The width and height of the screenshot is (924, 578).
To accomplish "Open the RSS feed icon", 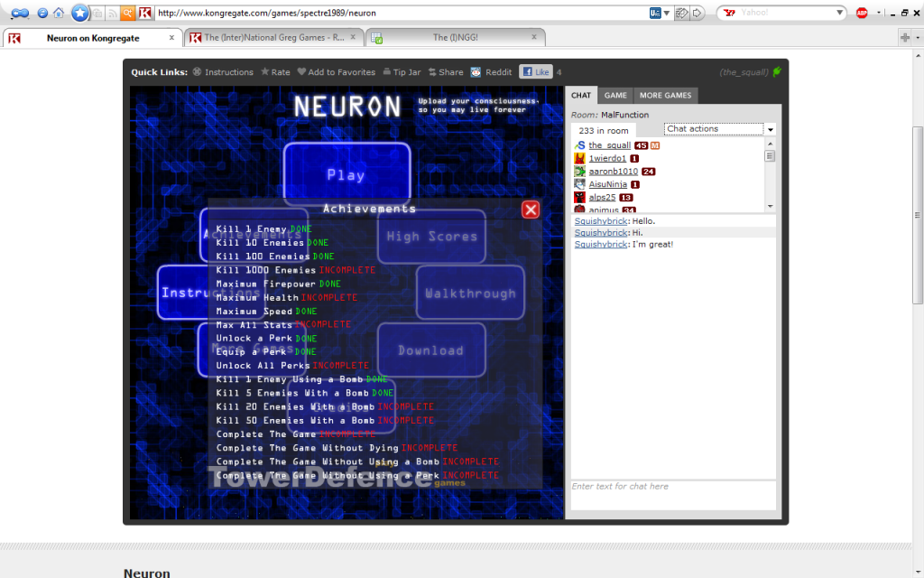I will tap(112, 13).
